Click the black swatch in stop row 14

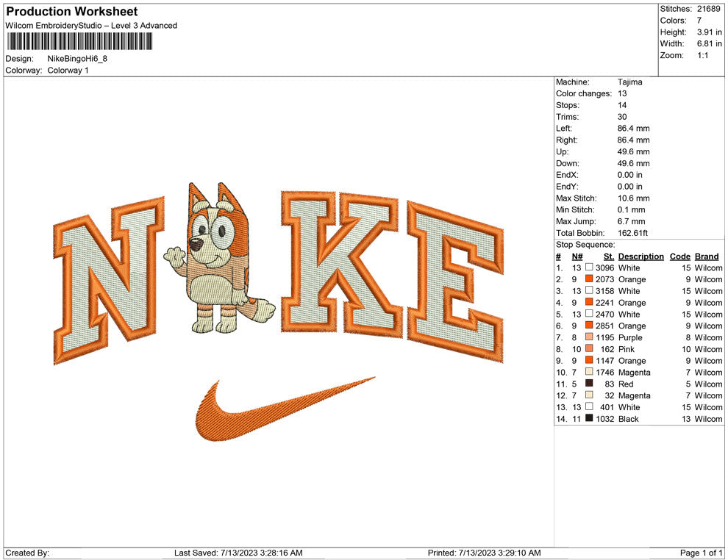pyautogui.click(x=589, y=418)
